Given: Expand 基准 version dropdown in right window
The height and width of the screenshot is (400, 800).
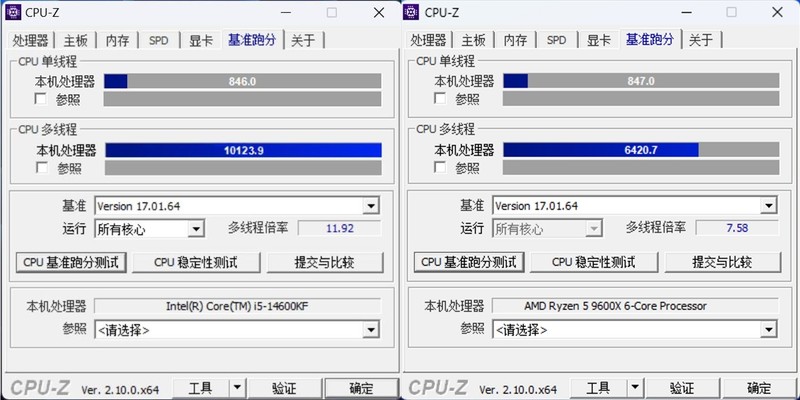Looking at the screenshot, I should [768, 206].
